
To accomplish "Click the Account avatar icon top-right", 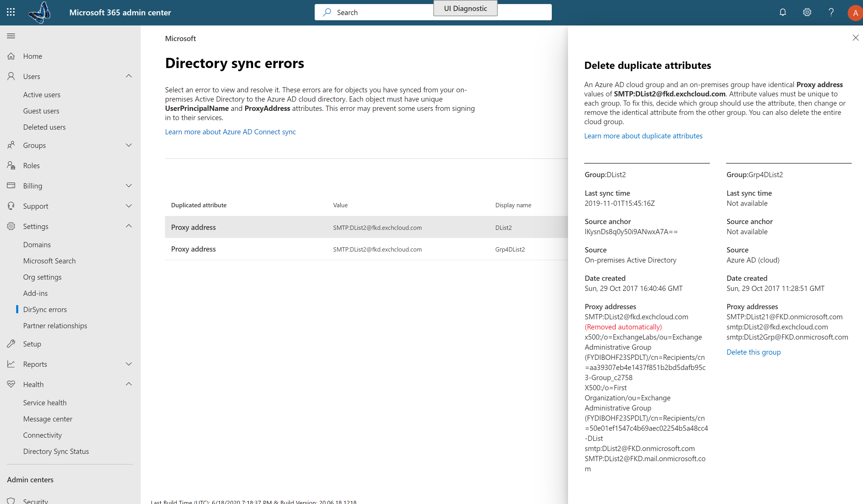I will point(854,12).
